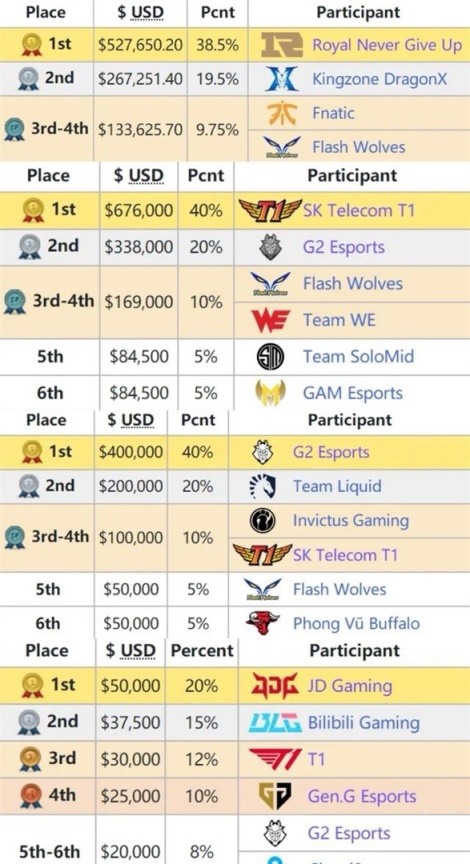This screenshot has height=864, width=470.
Task: Click the $ USD header in first table
Action: (x=140, y=13)
